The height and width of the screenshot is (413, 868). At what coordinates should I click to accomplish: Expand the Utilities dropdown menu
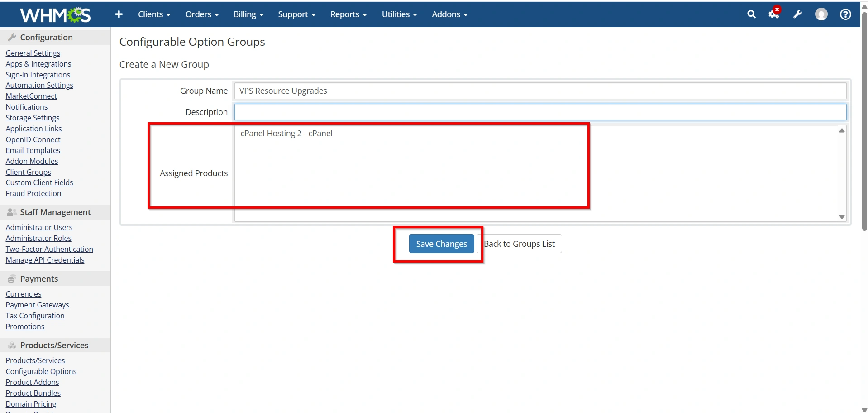tap(399, 14)
